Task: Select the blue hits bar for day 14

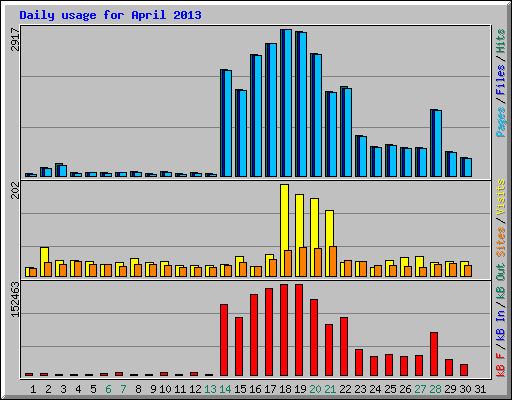Action: 226,123
